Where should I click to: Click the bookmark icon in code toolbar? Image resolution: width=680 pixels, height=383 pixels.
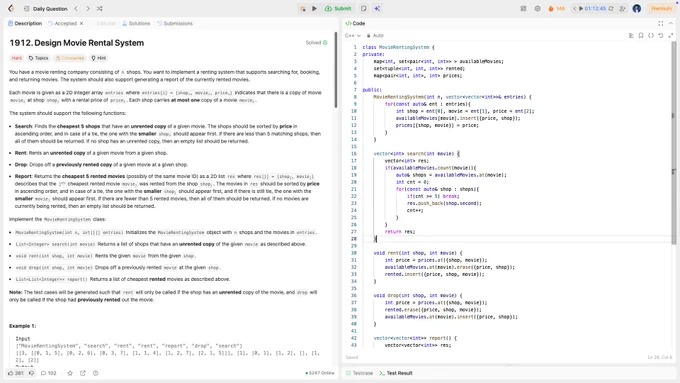coord(641,36)
